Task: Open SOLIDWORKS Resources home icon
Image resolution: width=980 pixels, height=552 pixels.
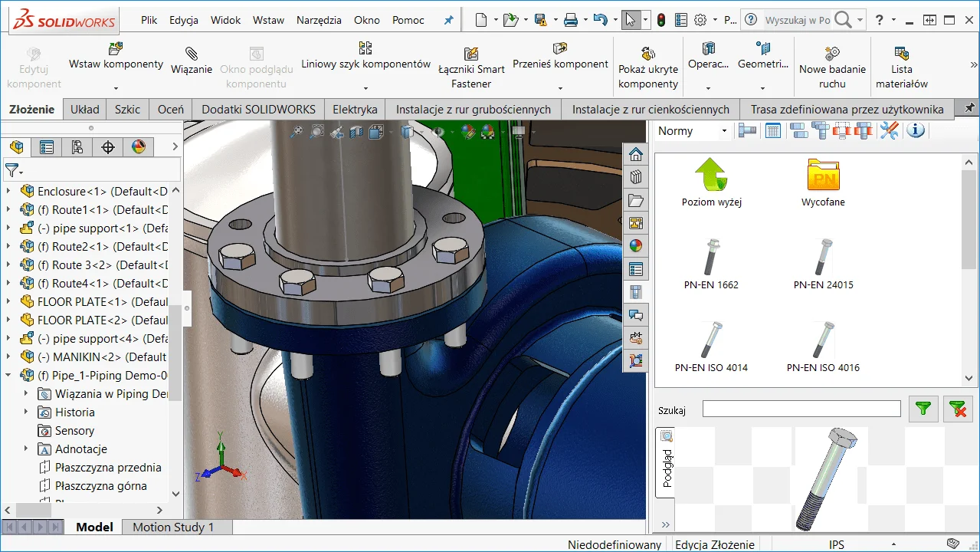Action: (x=635, y=155)
